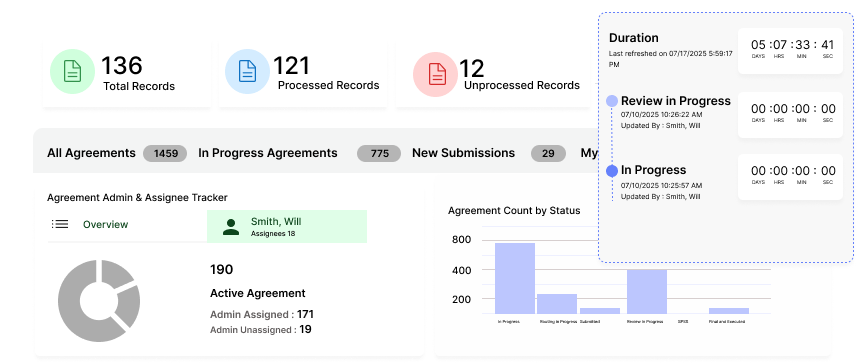Click the blue Processed Records document icon
This screenshot has width=862, height=364.
pyautogui.click(x=247, y=71)
